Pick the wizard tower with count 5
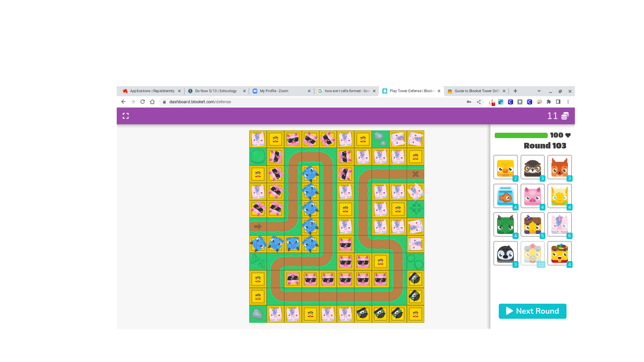Viewport: 644px width, 362px height. 532,224
